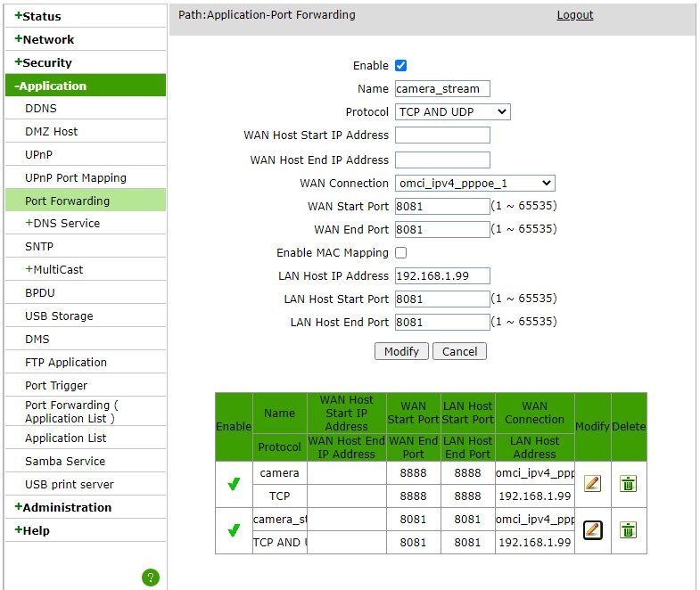Click the 'TCP AND U' protocol cell in table
The height and width of the screenshot is (590, 700).
[279, 542]
